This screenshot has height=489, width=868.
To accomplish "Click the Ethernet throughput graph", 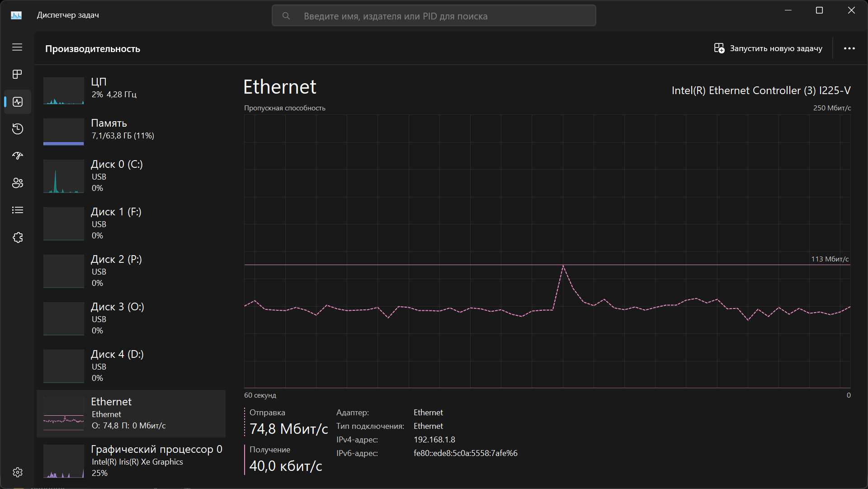I will click(x=547, y=251).
